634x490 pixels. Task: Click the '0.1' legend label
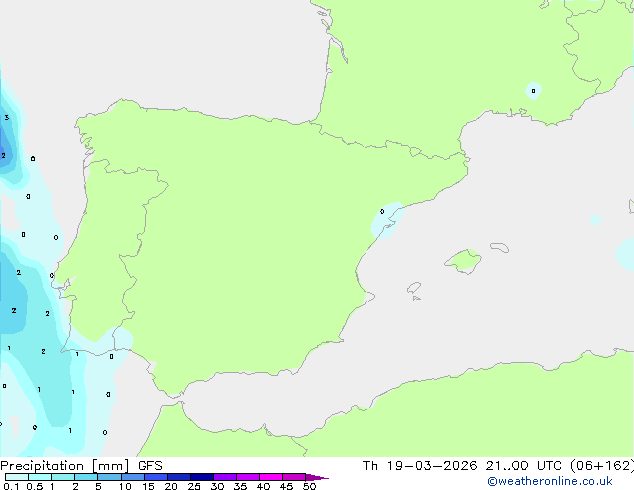[x=11, y=486]
